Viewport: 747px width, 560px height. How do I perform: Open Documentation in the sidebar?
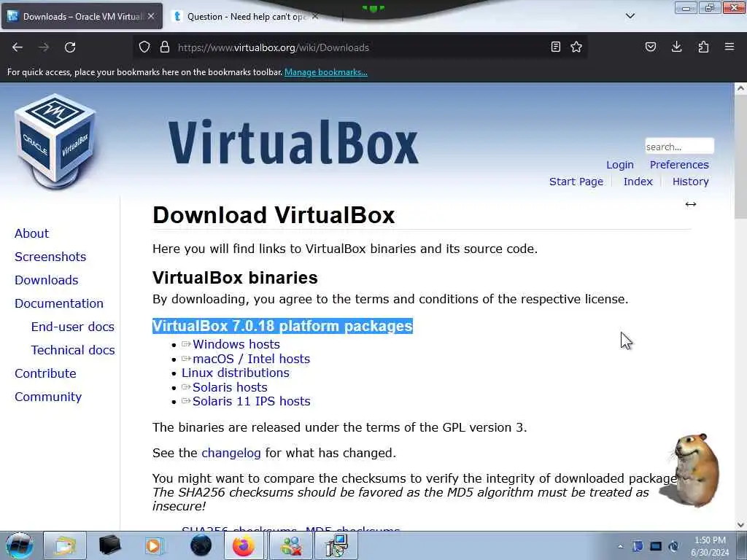click(58, 303)
